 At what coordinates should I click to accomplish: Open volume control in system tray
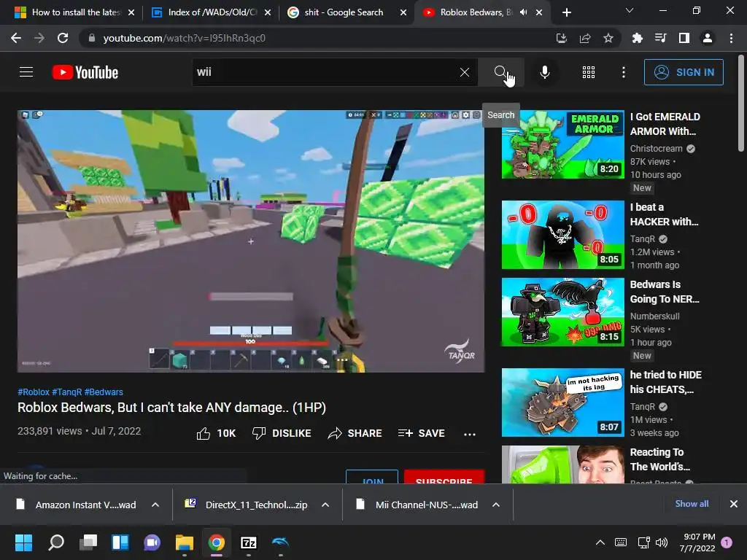pos(662,542)
